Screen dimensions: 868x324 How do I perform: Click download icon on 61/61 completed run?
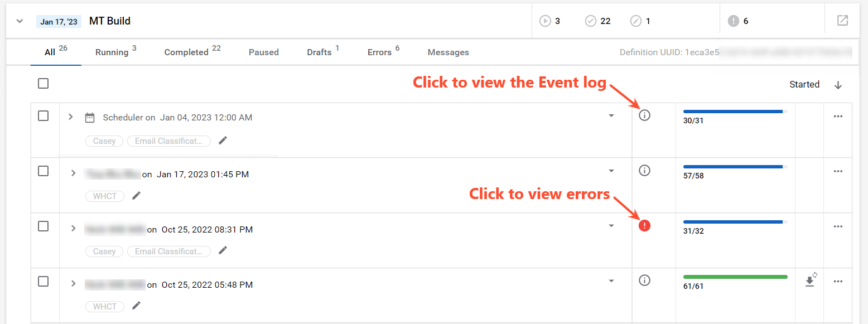click(810, 281)
